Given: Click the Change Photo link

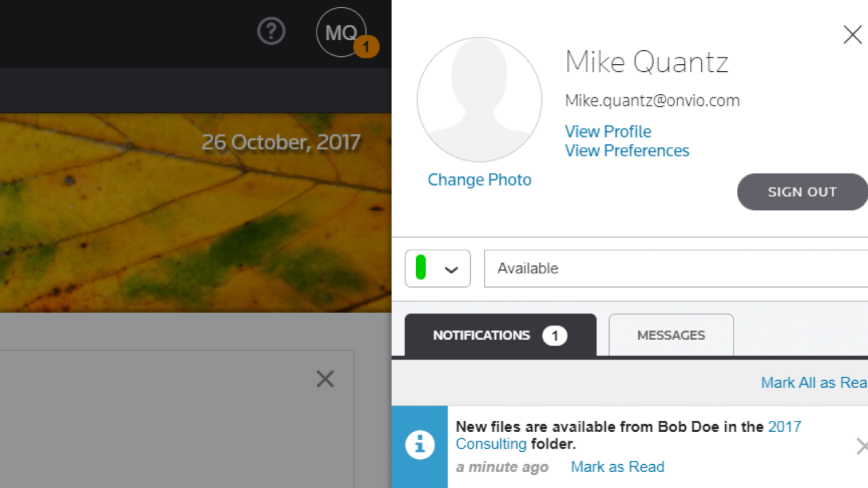Looking at the screenshot, I should pyautogui.click(x=479, y=180).
